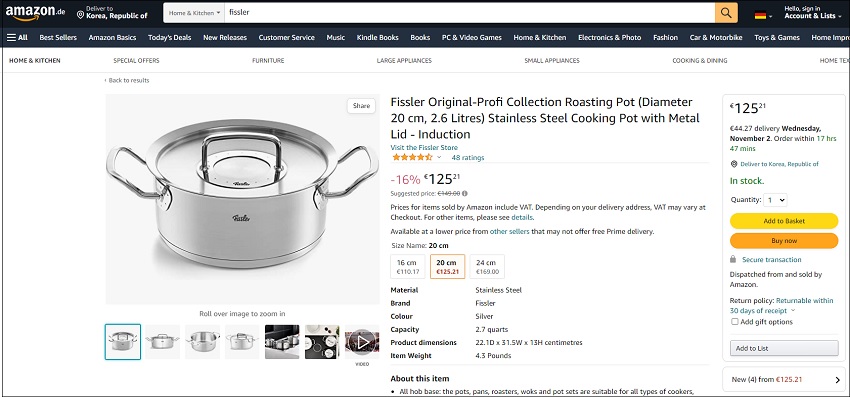Click the star rating icons

pos(413,157)
